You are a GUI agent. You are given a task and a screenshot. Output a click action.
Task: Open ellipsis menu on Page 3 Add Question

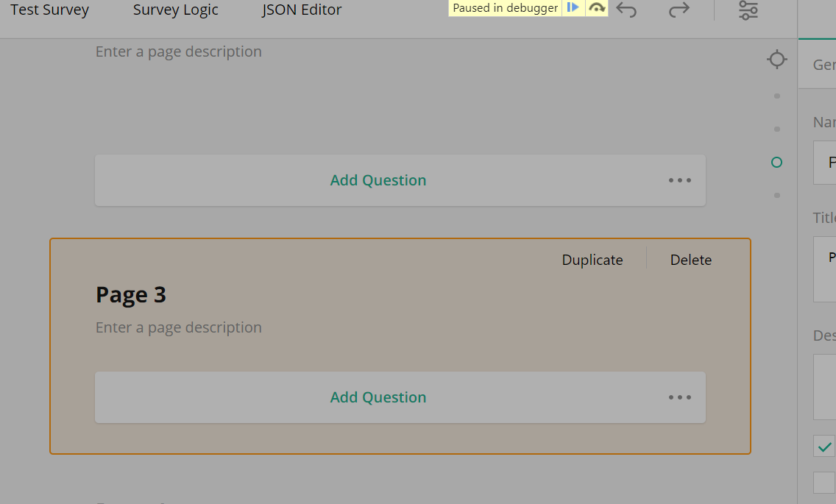coord(679,397)
